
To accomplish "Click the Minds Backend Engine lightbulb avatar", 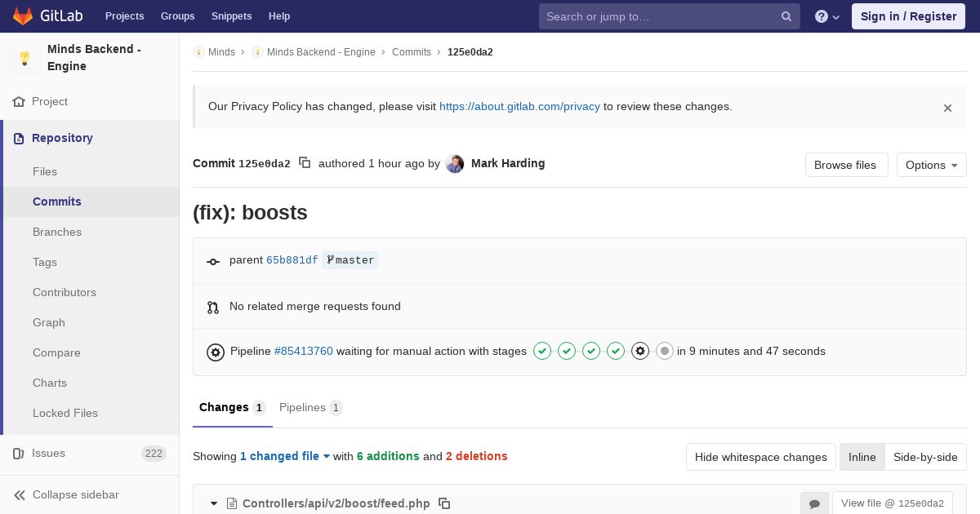I will 24,58.
